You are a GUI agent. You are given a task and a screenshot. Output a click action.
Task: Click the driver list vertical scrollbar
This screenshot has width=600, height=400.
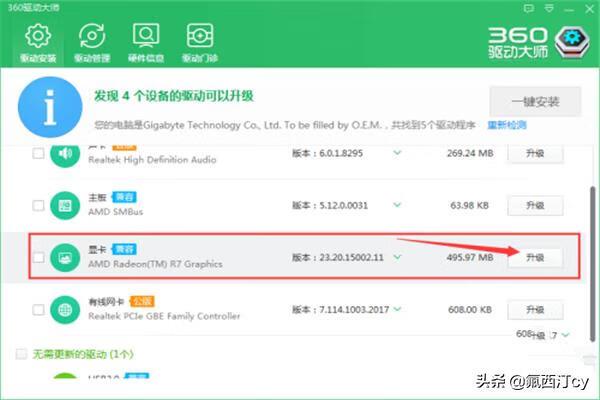pos(593,263)
